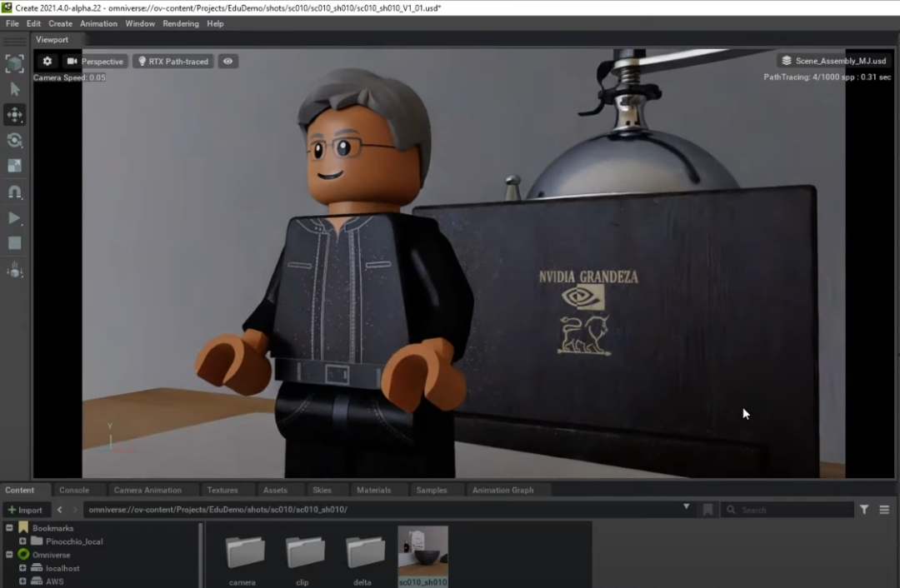The image size is (900, 588).
Task: Go forward in content browser history
Action: tap(75, 510)
